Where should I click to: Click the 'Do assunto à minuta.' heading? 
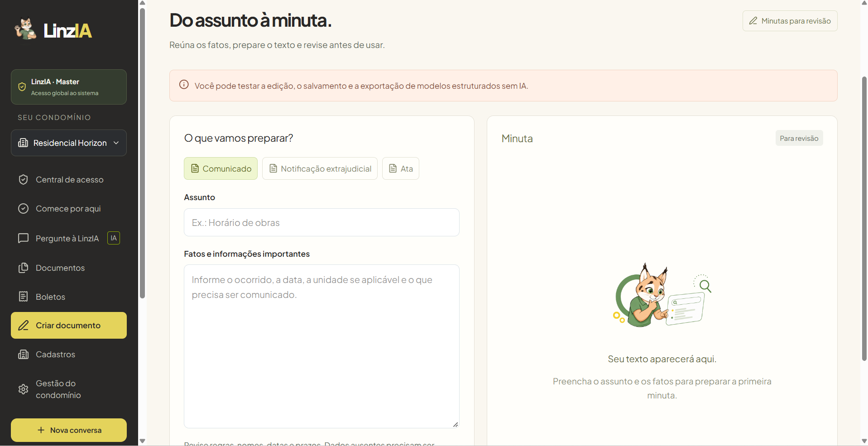pos(250,20)
